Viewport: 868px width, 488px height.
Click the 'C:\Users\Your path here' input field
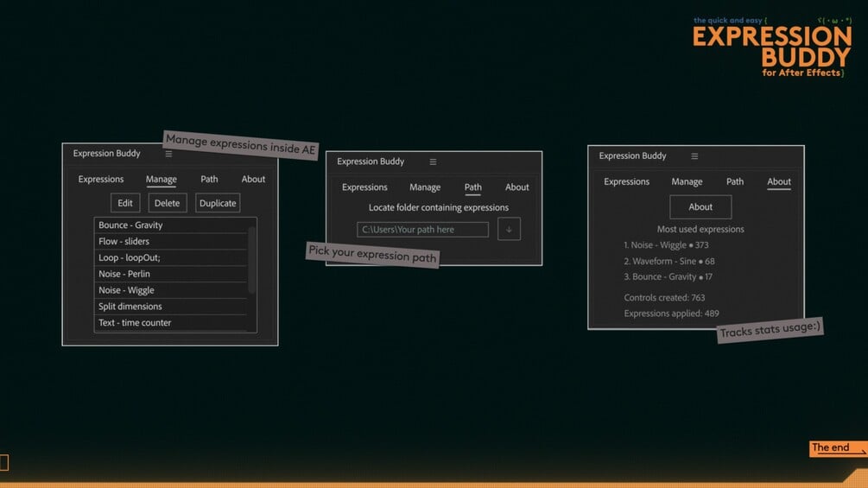(x=423, y=230)
